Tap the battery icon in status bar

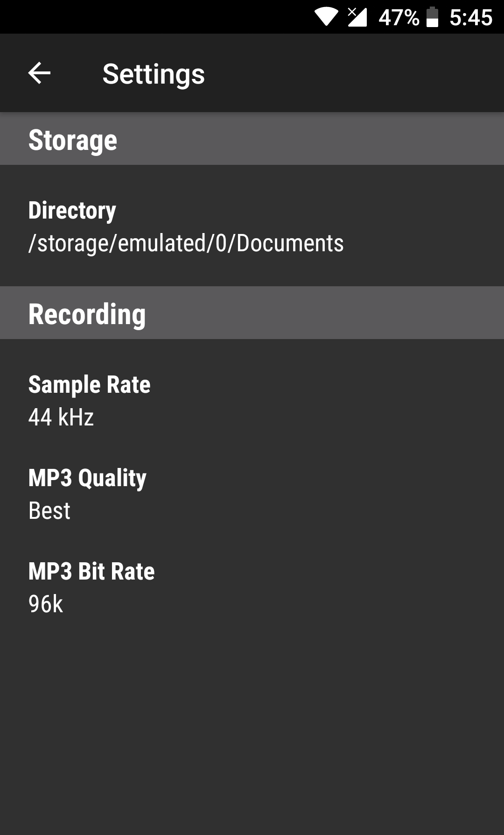click(x=433, y=17)
